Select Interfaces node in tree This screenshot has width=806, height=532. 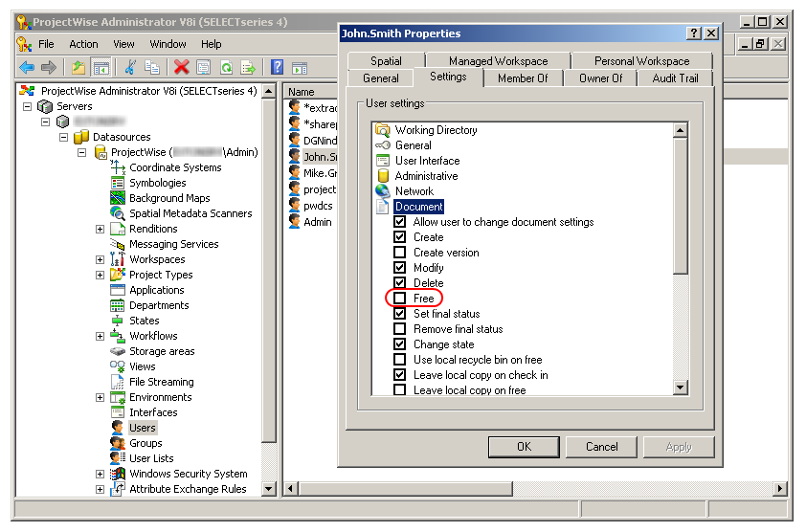coord(153,412)
